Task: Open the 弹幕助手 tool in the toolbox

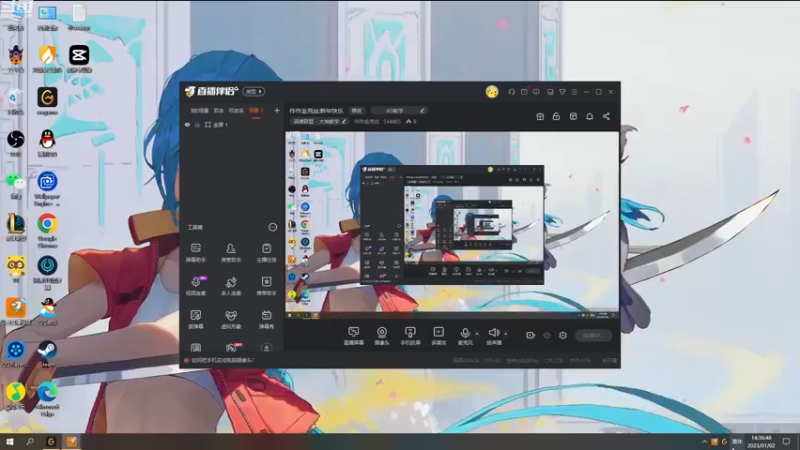Action: click(195, 253)
